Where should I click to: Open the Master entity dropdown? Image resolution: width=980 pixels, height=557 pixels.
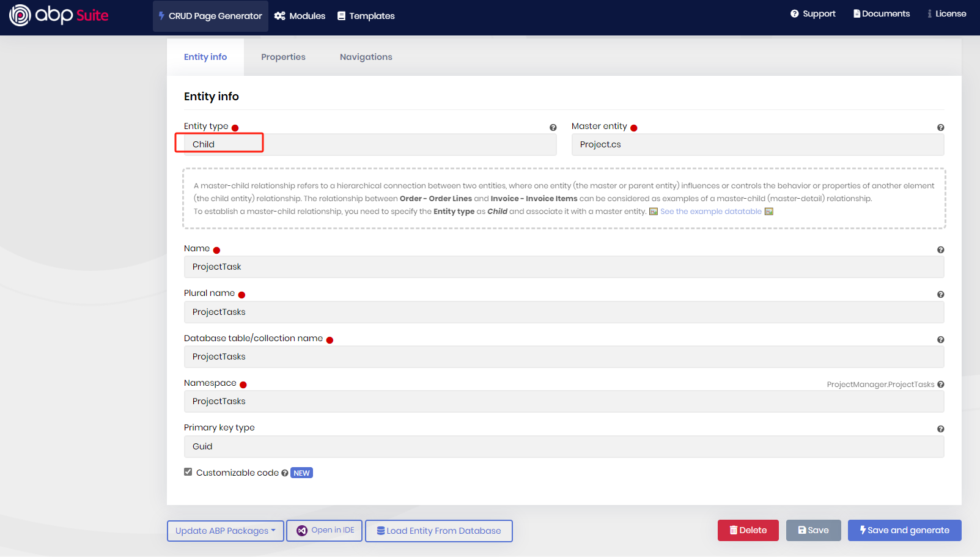pyautogui.click(x=757, y=145)
